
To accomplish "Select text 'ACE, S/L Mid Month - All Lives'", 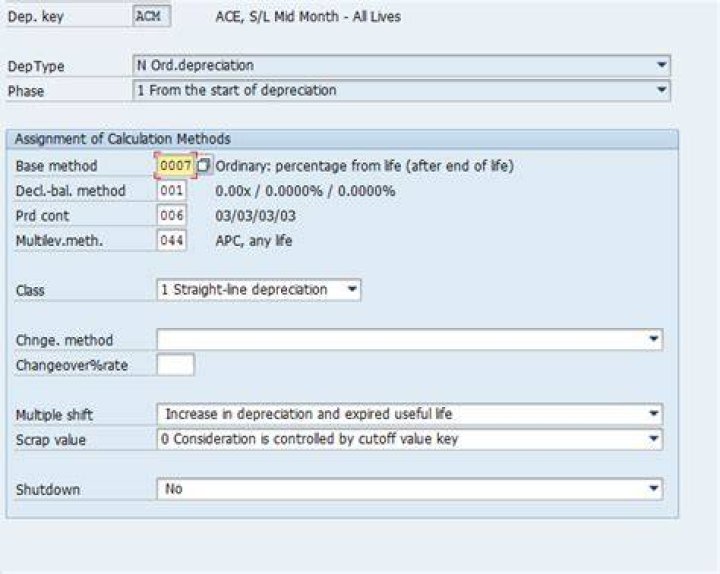I will [x=308, y=17].
